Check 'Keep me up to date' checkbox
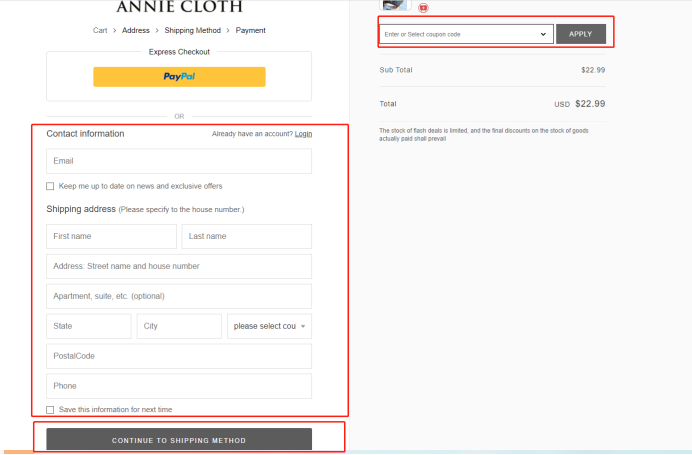Viewport: 692px width, 455px height. (51, 186)
